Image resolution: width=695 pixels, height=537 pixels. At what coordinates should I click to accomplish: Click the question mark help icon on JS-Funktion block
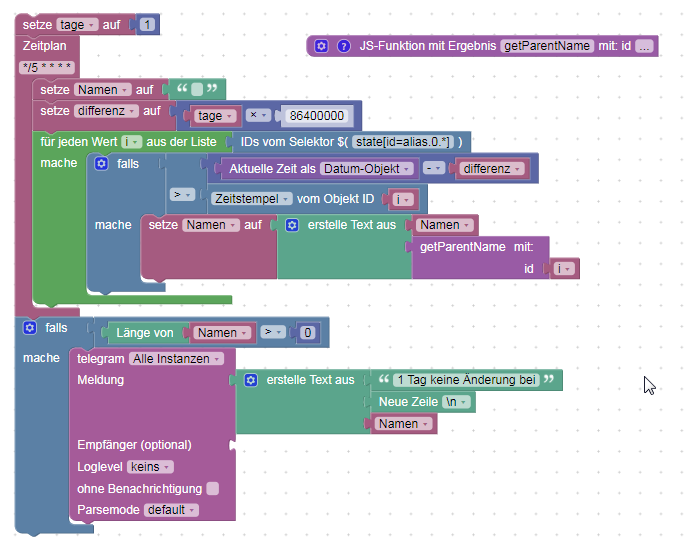[x=344, y=46]
